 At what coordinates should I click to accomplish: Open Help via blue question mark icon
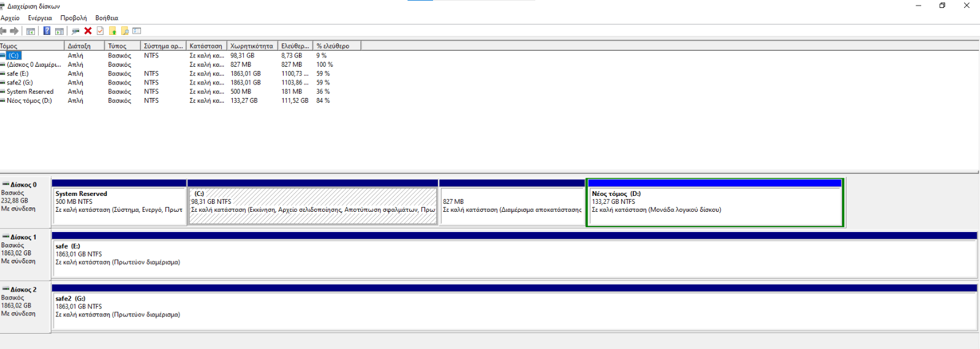click(x=47, y=31)
